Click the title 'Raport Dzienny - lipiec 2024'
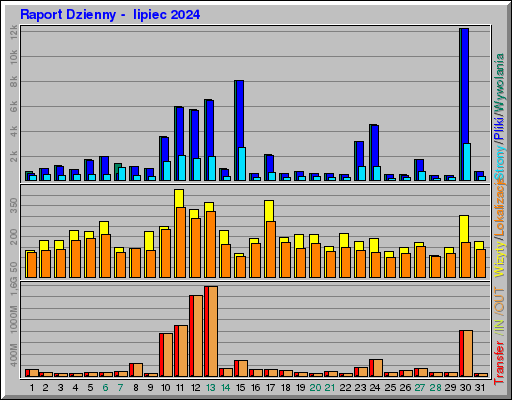512x400 pixels. tap(110, 15)
